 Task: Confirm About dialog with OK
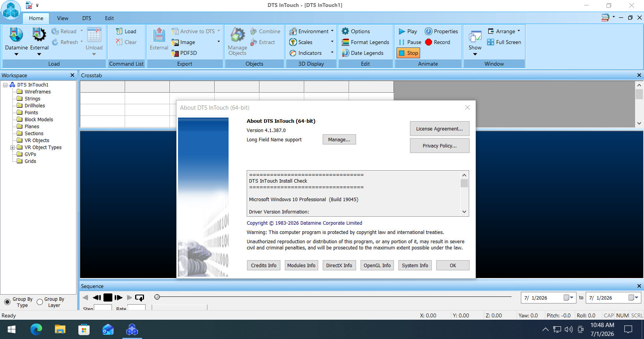452,265
